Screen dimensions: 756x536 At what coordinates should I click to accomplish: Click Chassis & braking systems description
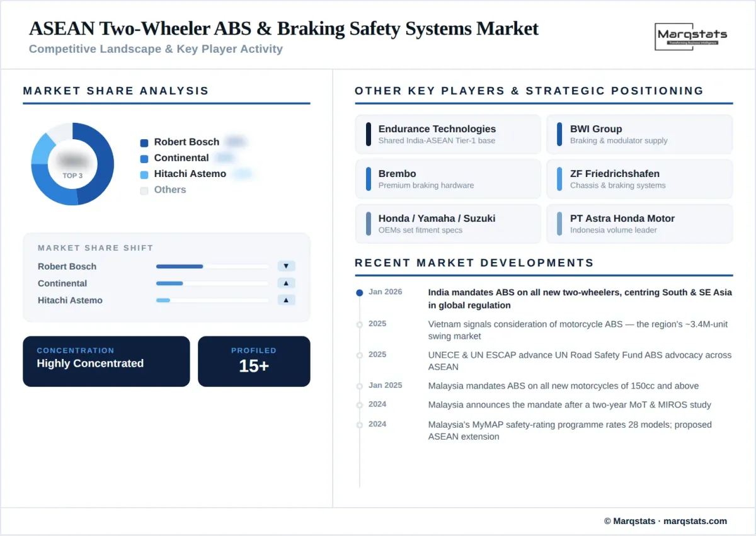(x=618, y=185)
